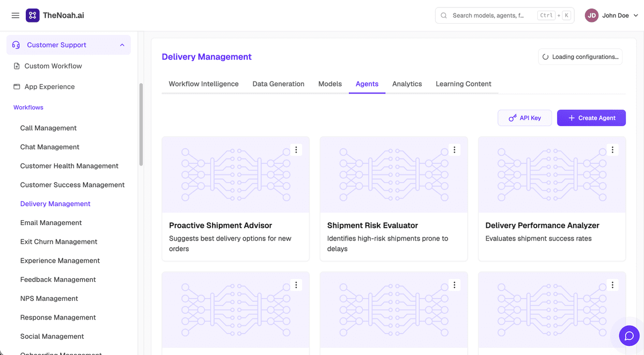The width and height of the screenshot is (644, 355).
Task: Open options menu for Proactive Shipment Advisor
Action: (296, 150)
